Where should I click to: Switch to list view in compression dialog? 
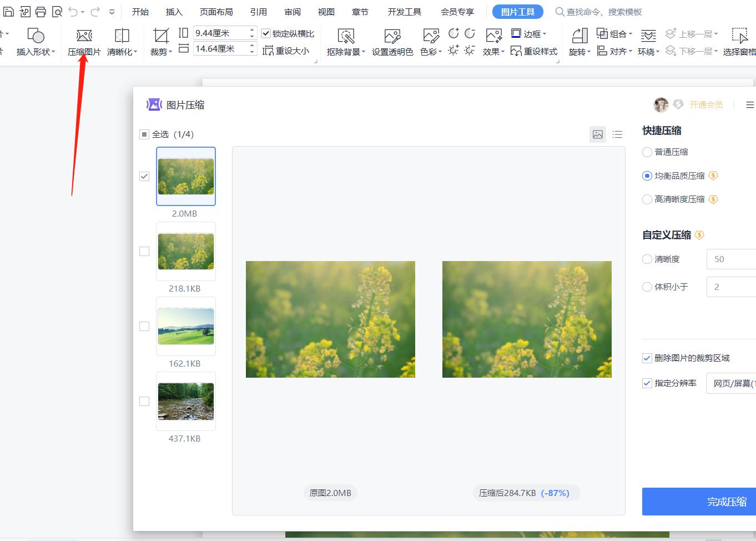[x=617, y=134]
